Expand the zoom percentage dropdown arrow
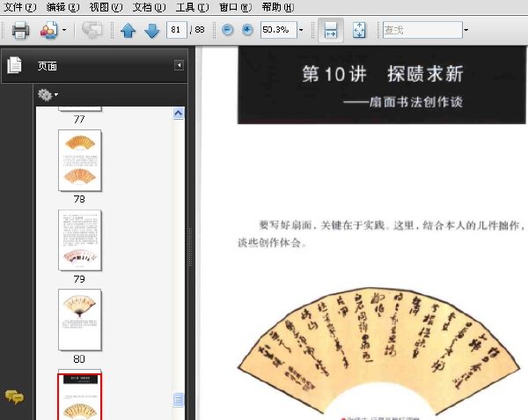The image size is (528, 420). click(301, 30)
